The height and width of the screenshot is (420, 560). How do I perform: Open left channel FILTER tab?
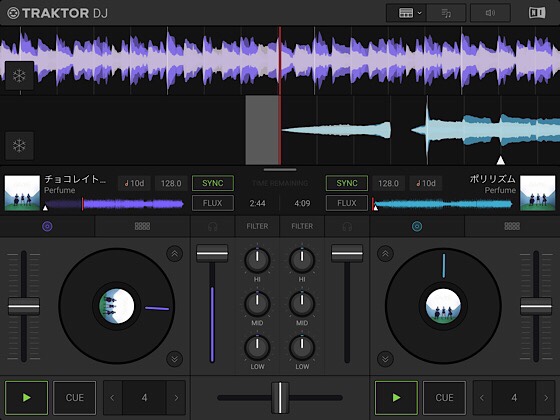[x=257, y=226]
